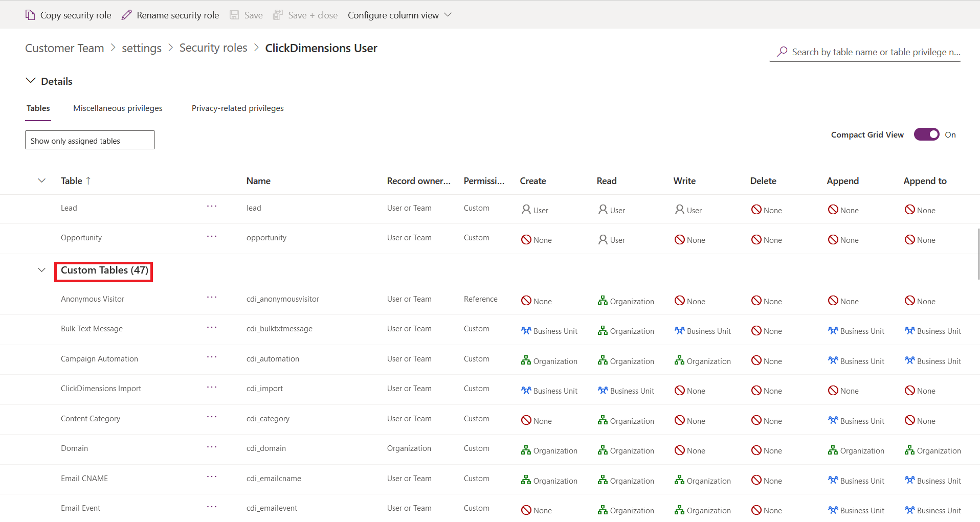Open the Configure column view dropdown
The image size is (980, 522).
[399, 15]
